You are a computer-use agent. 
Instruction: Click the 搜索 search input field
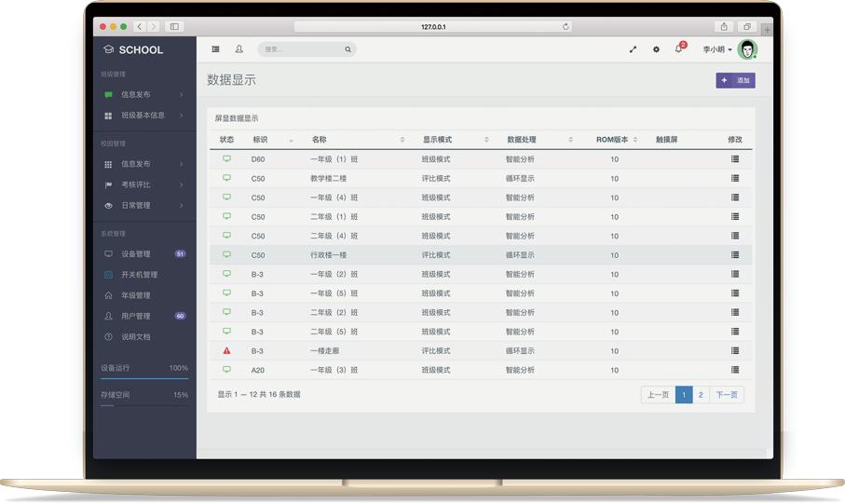[x=300, y=49]
